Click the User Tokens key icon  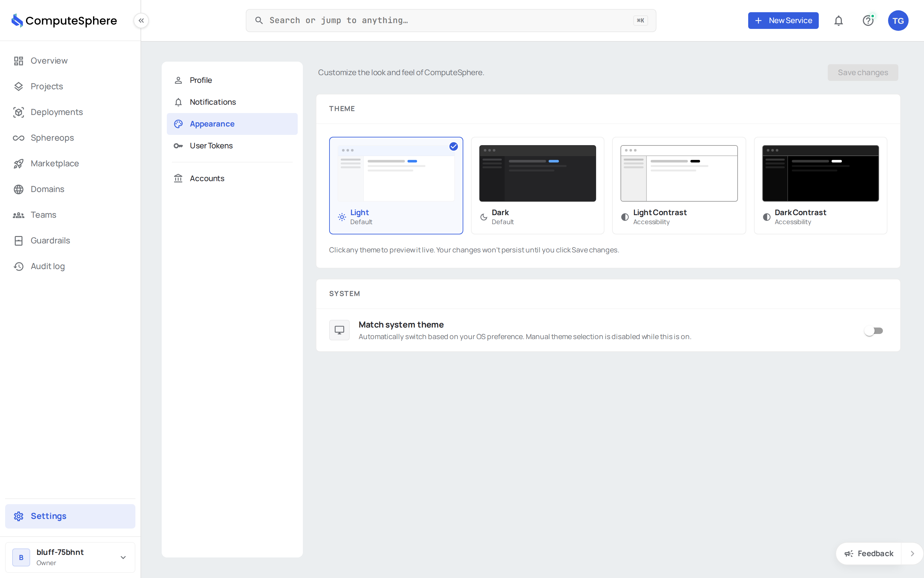pyautogui.click(x=178, y=146)
